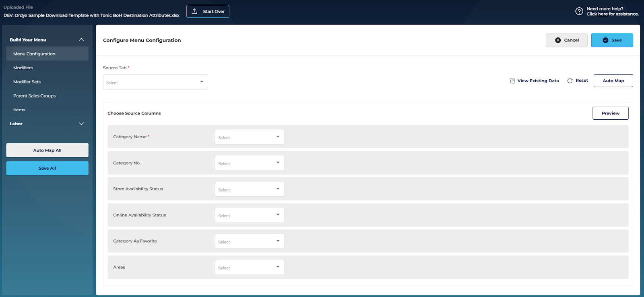Viewport: 644px width, 297px height.
Task: Click the Category As Favorite label
Action: 135,241
